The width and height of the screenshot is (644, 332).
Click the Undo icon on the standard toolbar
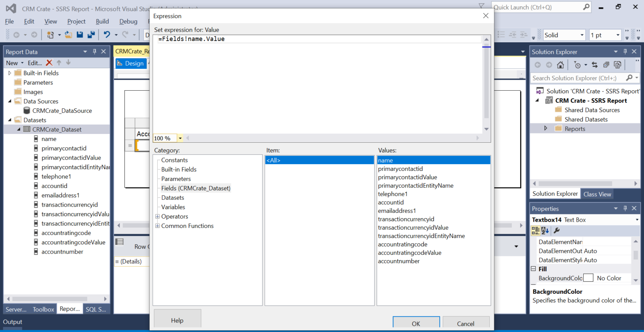tap(108, 34)
